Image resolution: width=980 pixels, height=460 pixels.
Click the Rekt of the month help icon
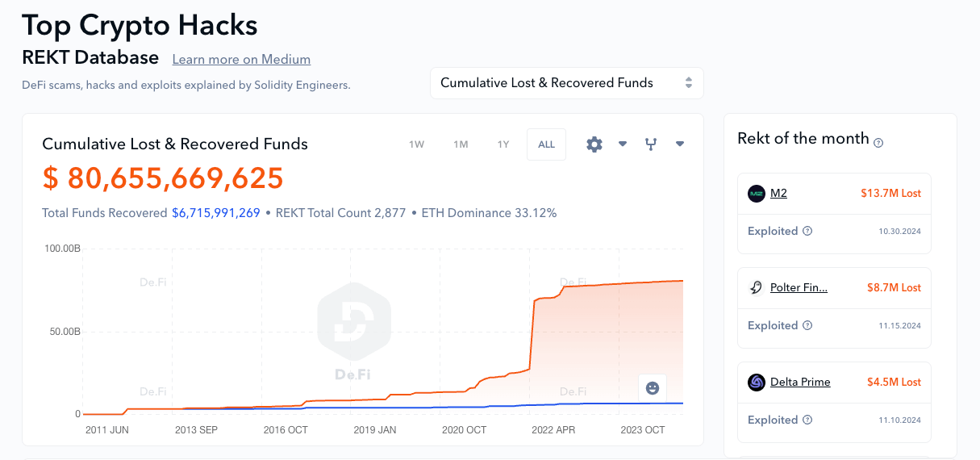(878, 143)
